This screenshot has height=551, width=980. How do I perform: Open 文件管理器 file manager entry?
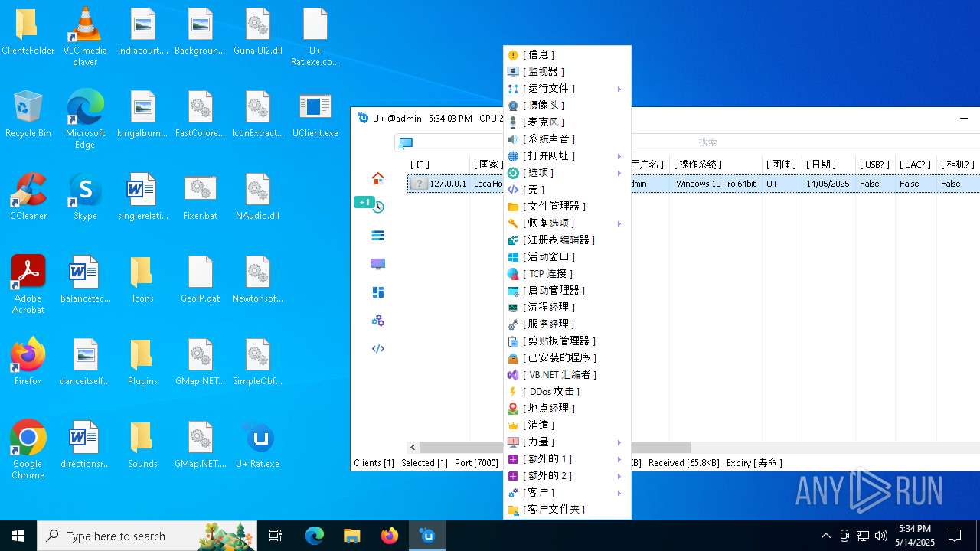click(x=567, y=207)
